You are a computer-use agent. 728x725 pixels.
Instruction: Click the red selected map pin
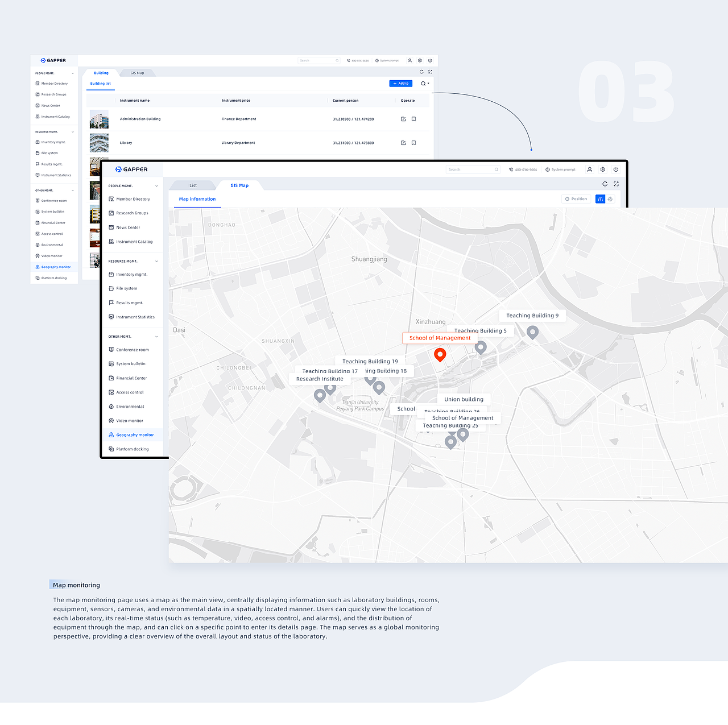tap(440, 355)
